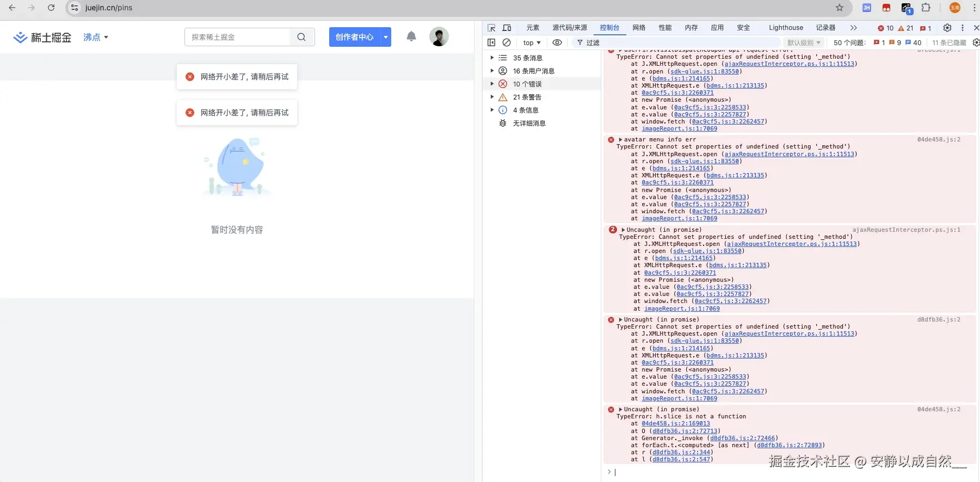
Task: Open the user avatar menu
Action: pyautogui.click(x=439, y=36)
